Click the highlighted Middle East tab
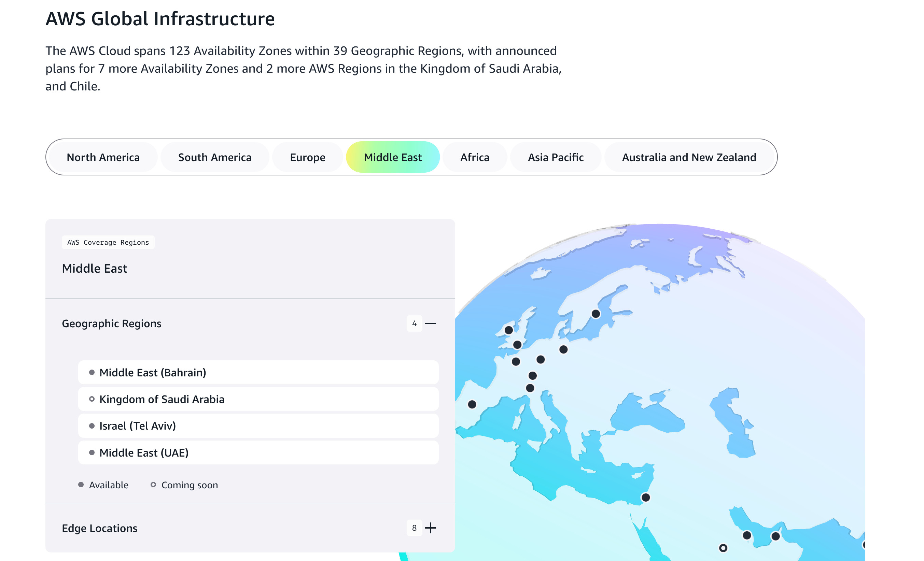The height and width of the screenshot is (561, 924). click(392, 157)
